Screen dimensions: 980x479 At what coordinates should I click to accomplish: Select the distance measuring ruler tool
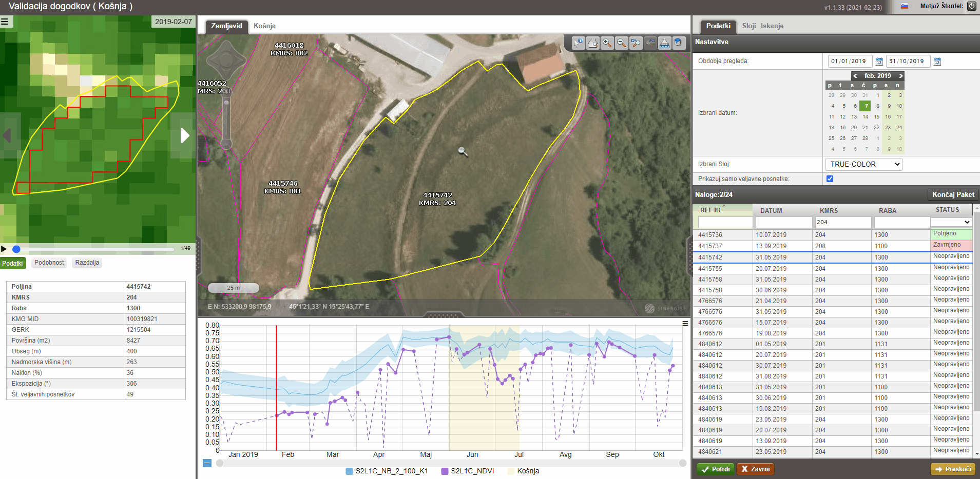[664, 43]
